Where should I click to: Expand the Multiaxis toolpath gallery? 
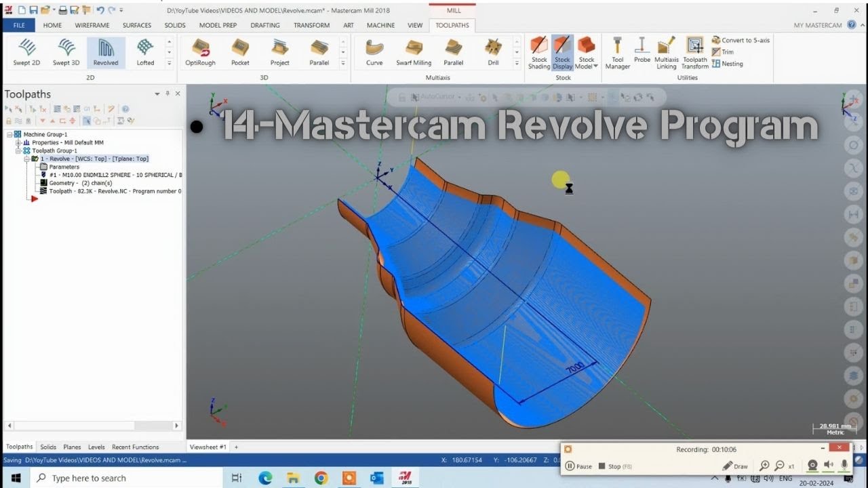coord(517,62)
